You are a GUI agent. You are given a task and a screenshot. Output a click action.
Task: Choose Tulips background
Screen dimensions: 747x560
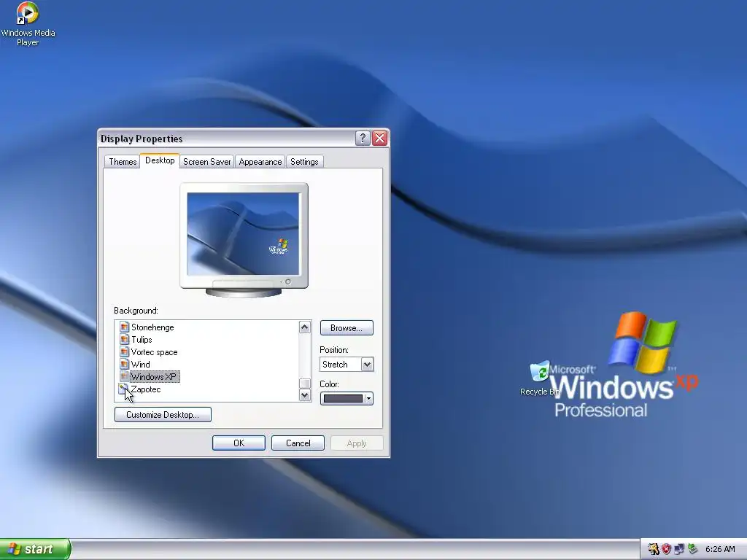(x=142, y=340)
